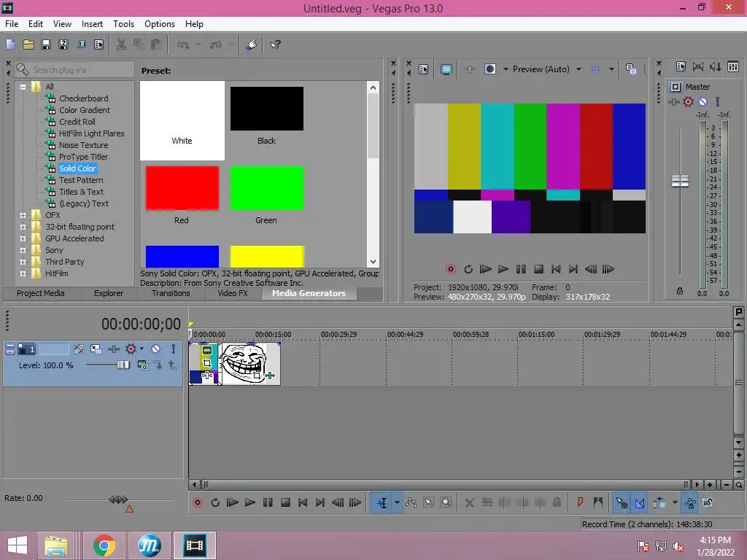The height and width of the screenshot is (560, 747).
Task: Insert marker with orange flag icon
Action: [x=580, y=502]
